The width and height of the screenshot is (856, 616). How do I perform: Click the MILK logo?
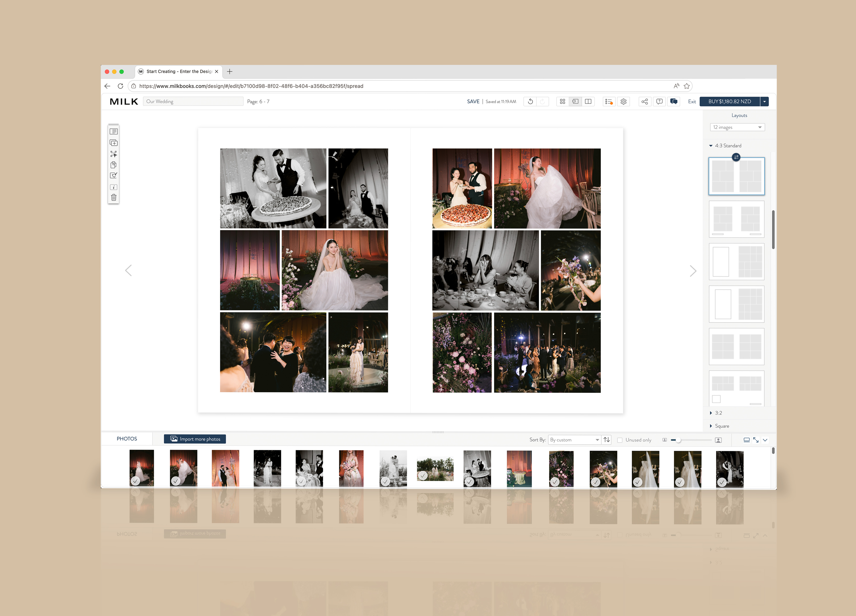click(x=124, y=102)
